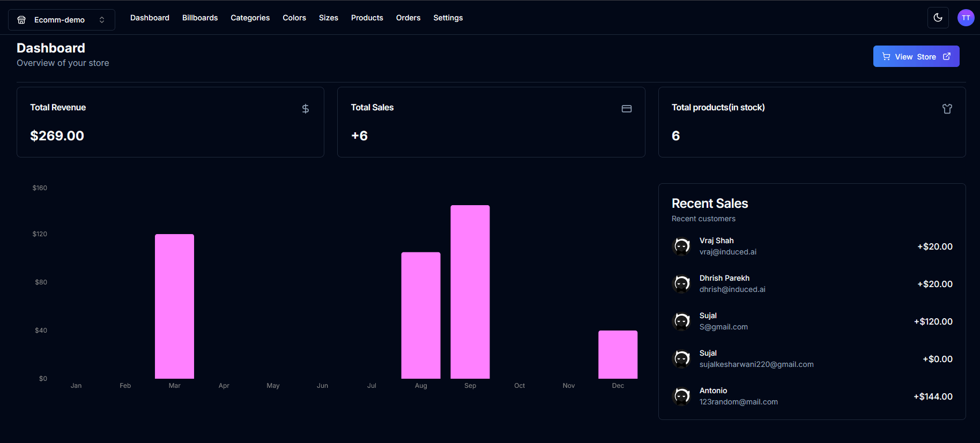Toggle dark mode with the moon icon
Viewport: 980px width, 443px height.
[x=938, y=18]
